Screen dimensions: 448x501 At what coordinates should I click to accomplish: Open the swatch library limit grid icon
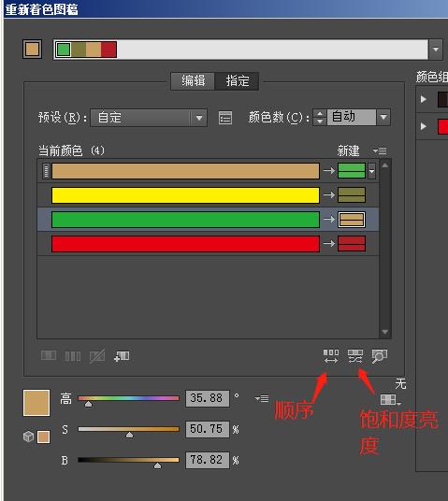(390, 399)
